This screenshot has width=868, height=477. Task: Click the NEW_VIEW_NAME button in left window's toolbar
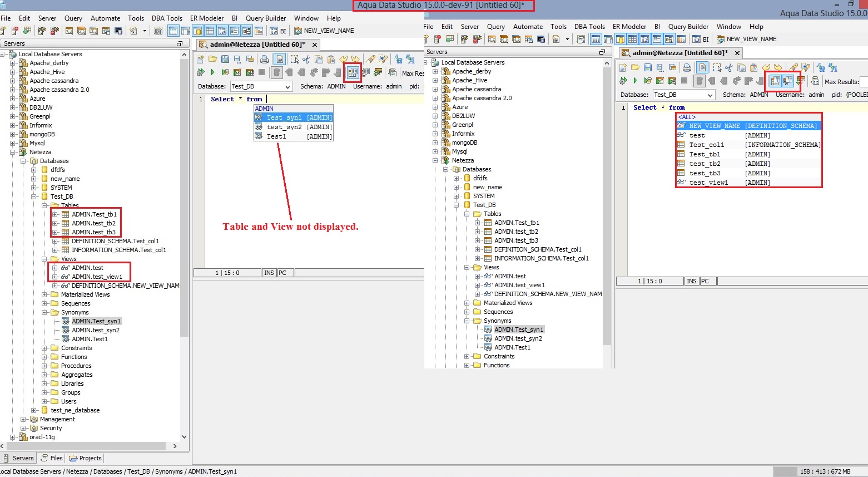pyautogui.click(x=324, y=31)
